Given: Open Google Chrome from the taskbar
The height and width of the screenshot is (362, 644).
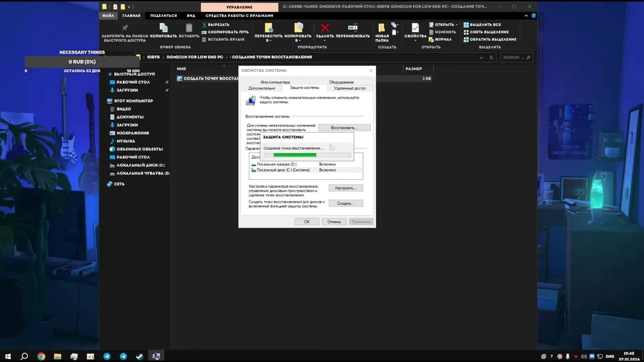Looking at the screenshot, I should pyautogui.click(x=41, y=356).
